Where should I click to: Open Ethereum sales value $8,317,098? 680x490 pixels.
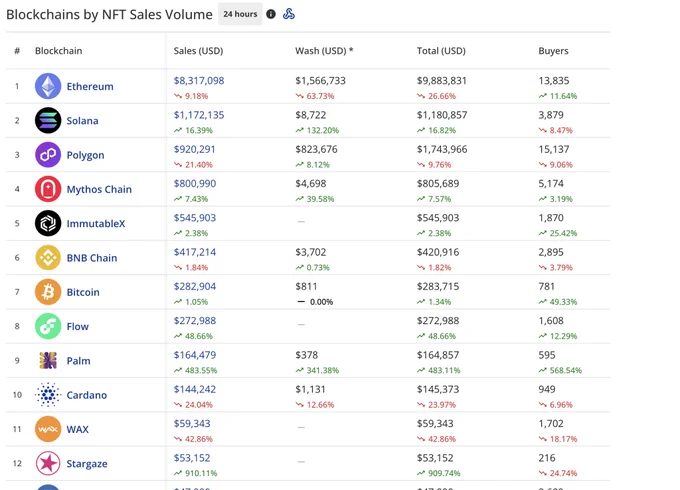pyautogui.click(x=199, y=81)
